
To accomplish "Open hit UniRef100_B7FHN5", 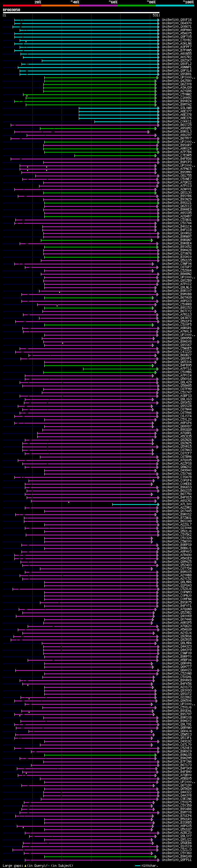I will click(x=177, y=50).
